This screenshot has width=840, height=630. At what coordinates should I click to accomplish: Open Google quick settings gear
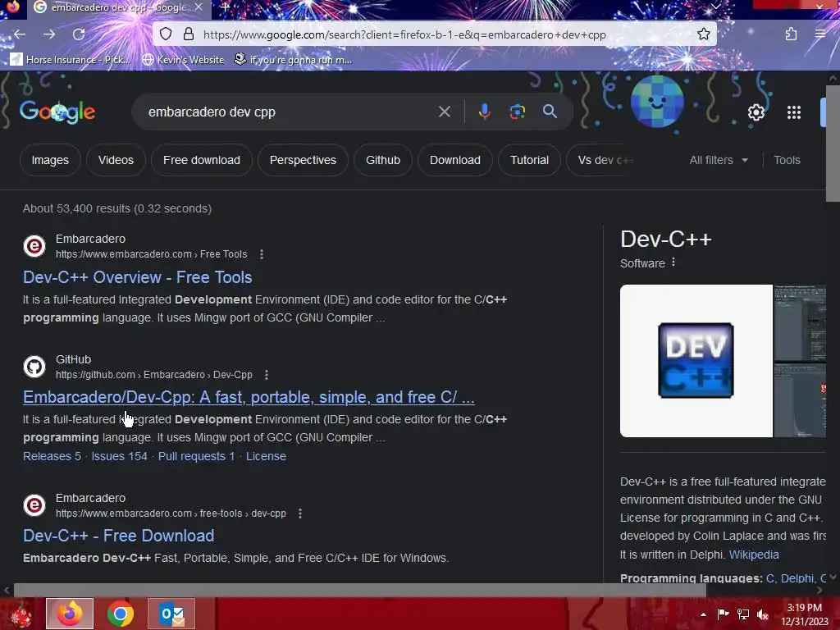click(x=756, y=112)
